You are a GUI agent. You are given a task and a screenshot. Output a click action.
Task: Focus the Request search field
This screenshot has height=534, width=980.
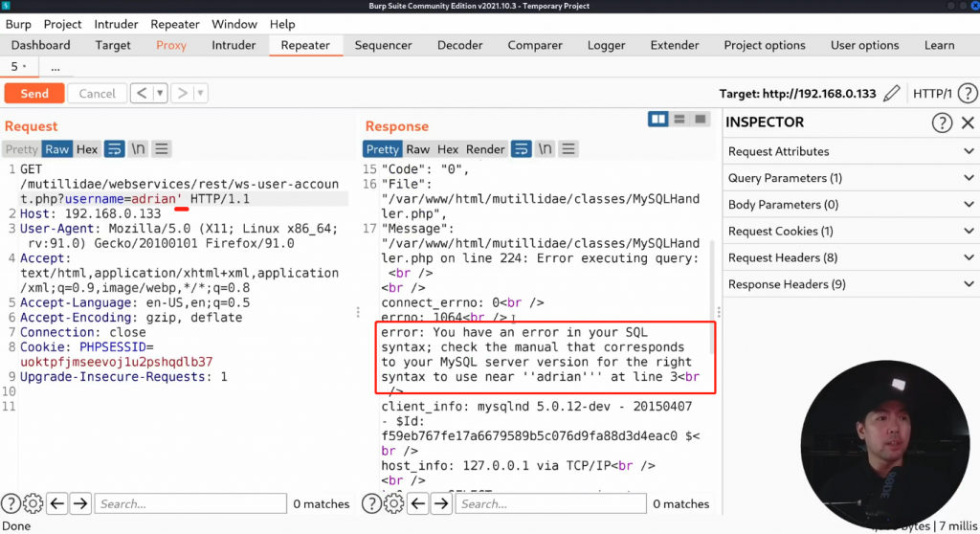tap(190, 503)
